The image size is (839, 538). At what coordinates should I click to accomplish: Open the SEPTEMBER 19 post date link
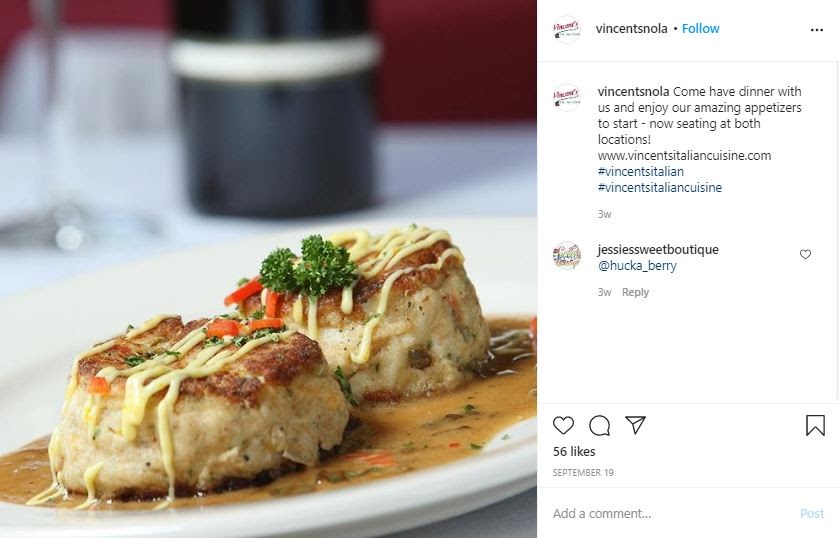click(x=583, y=473)
